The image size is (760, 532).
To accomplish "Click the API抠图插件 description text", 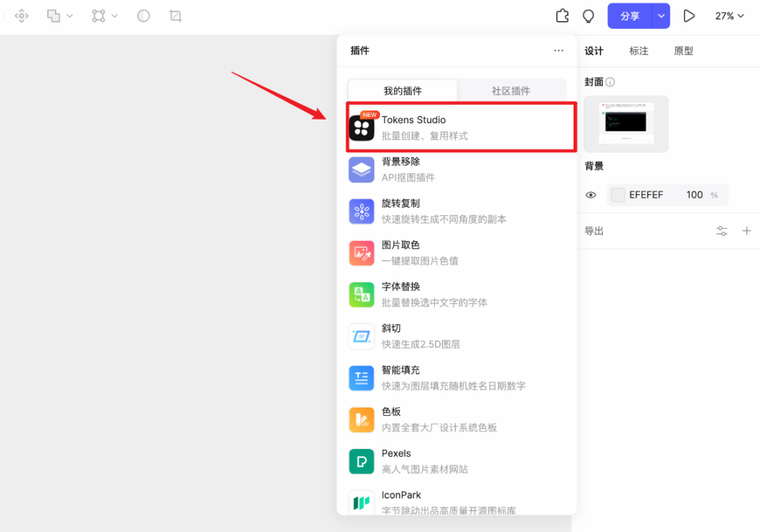I will [x=408, y=177].
